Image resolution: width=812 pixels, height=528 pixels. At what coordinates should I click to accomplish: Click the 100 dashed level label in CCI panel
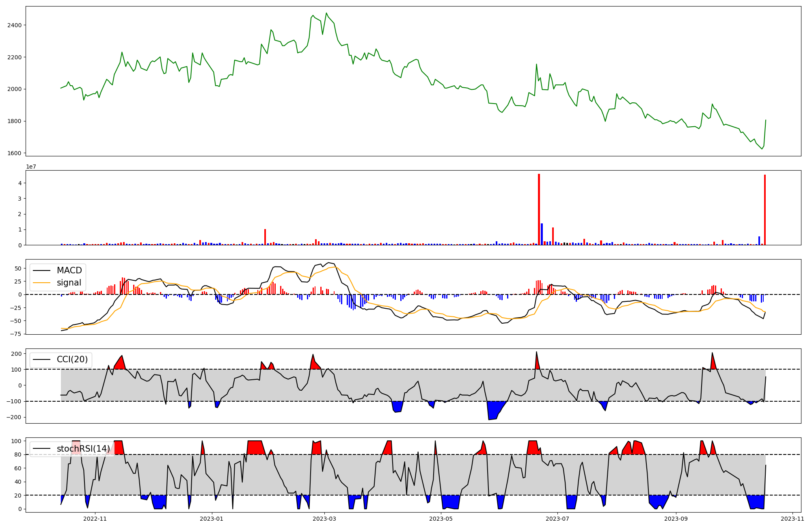tap(16, 369)
